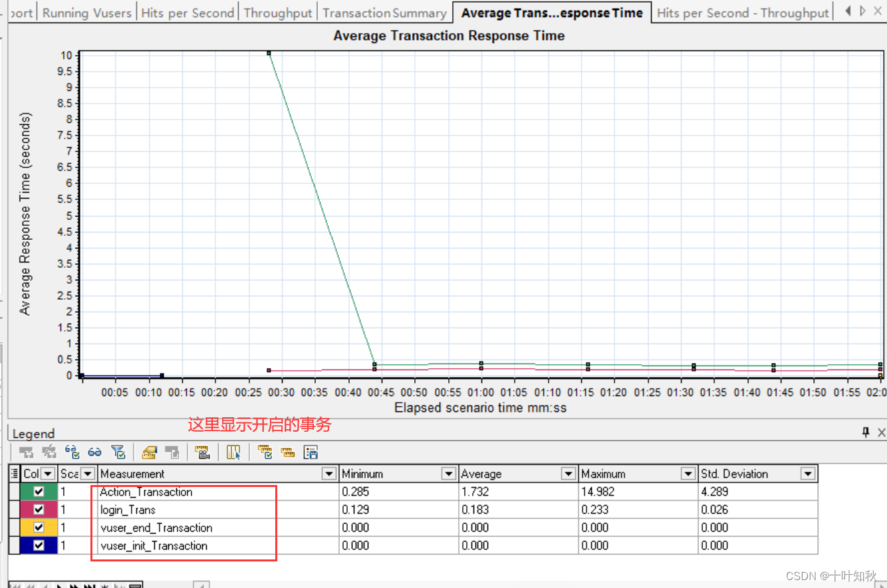The width and height of the screenshot is (887, 588).
Task: Click the ruler-with-camera icon in Legend toolbar
Action: coord(203,452)
